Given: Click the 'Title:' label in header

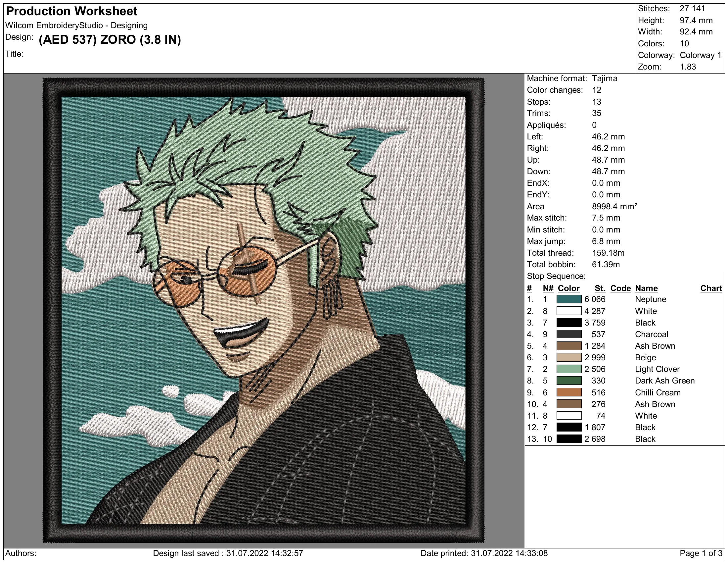Looking at the screenshot, I should [14, 54].
